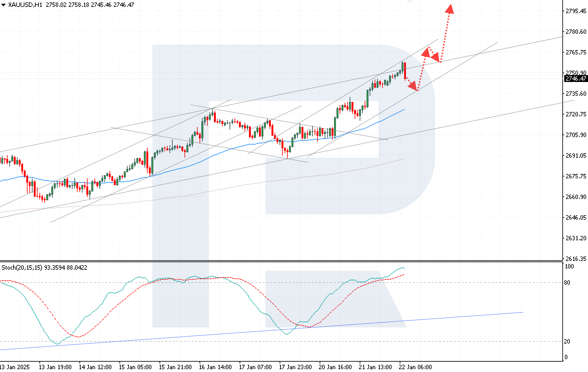Click the 2691.05 price level label
588x372 pixels.
pyautogui.click(x=576, y=155)
